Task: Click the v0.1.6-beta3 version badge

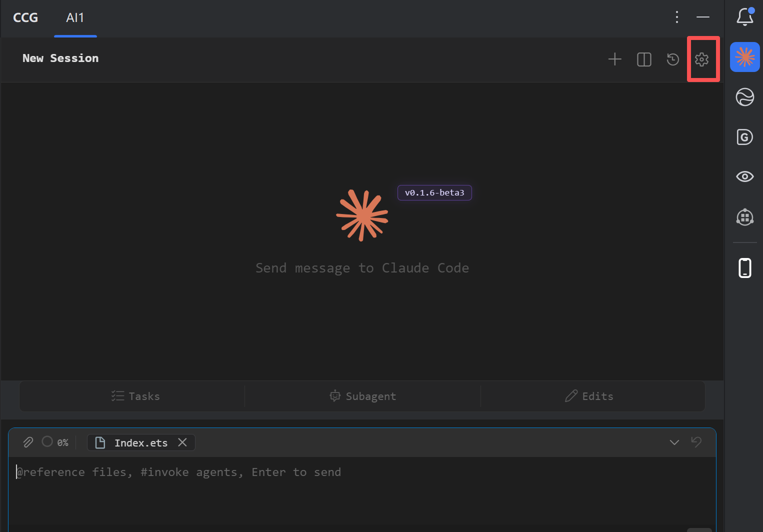Action: (434, 192)
